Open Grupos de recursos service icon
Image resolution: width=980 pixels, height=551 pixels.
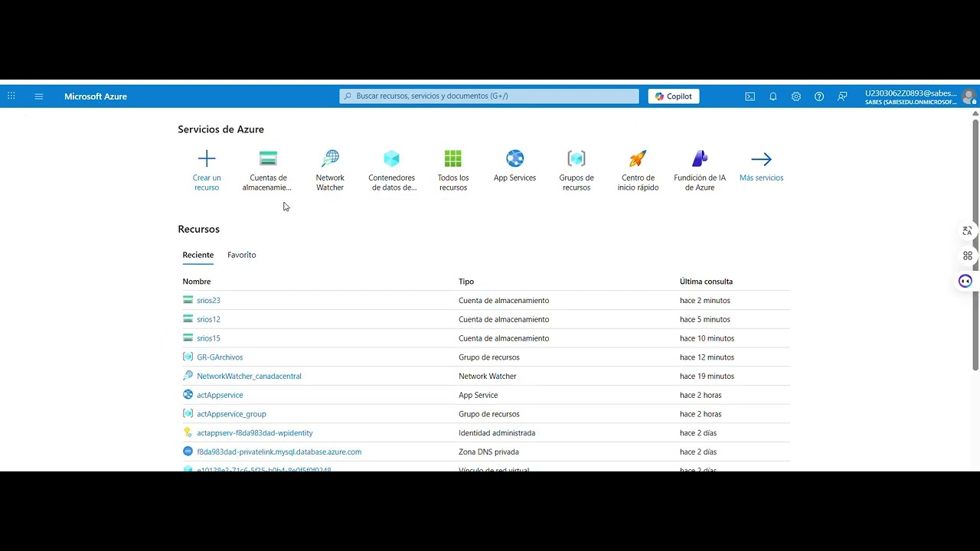click(577, 158)
